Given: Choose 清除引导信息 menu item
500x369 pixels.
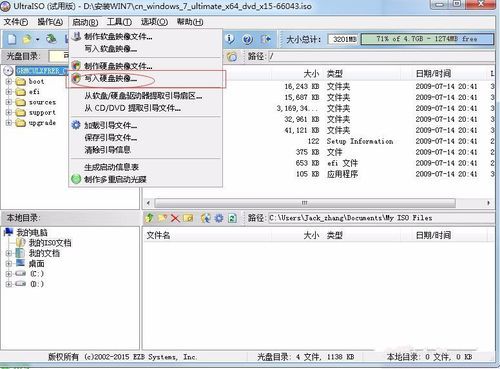Looking at the screenshot, I should click(146, 150).
